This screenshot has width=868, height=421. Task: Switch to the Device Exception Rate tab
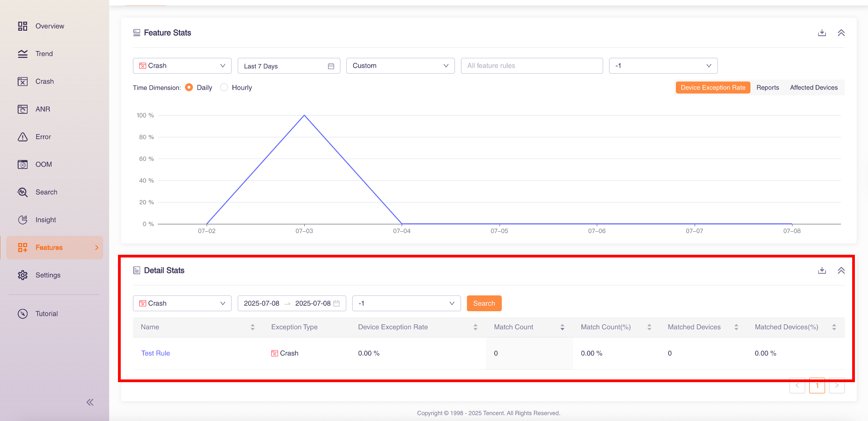click(x=713, y=88)
